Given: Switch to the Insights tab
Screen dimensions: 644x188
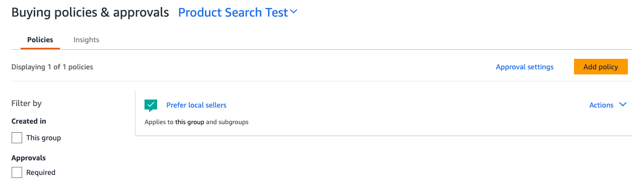Looking at the screenshot, I should 86,40.
